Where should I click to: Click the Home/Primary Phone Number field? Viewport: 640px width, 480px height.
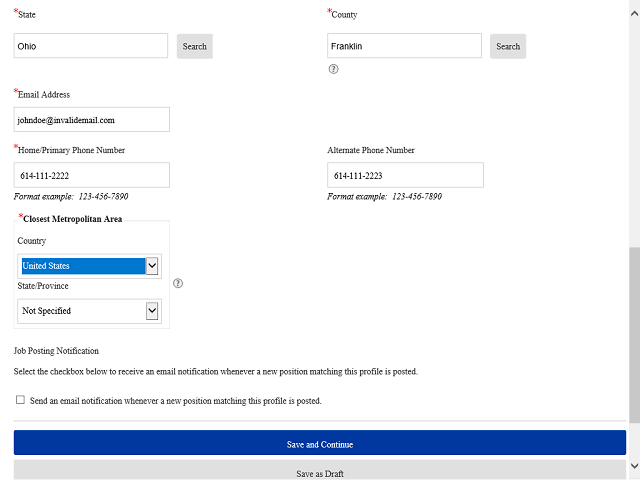point(92,175)
